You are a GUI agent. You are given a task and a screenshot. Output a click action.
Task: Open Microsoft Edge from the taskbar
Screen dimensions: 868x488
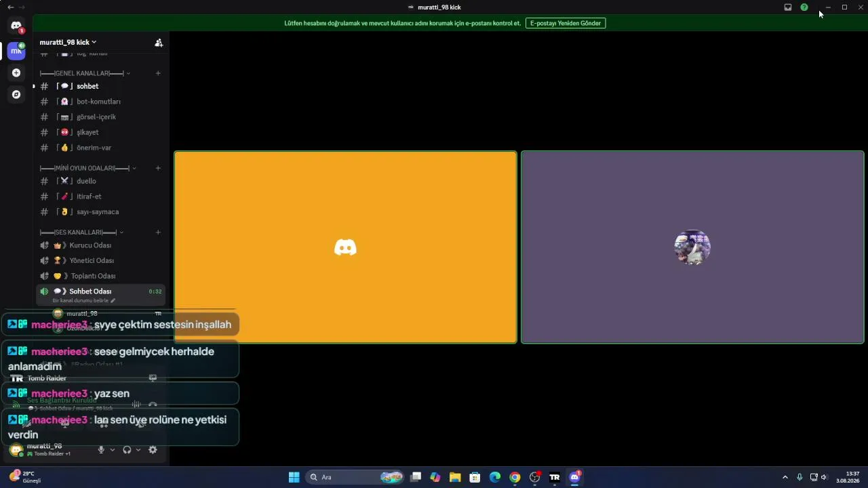pyautogui.click(x=495, y=477)
